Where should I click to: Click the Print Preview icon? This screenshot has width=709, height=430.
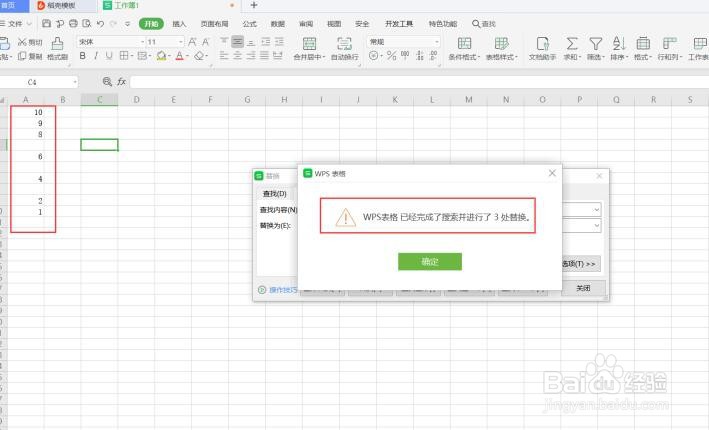pyautogui.click(x=86, y=24)
